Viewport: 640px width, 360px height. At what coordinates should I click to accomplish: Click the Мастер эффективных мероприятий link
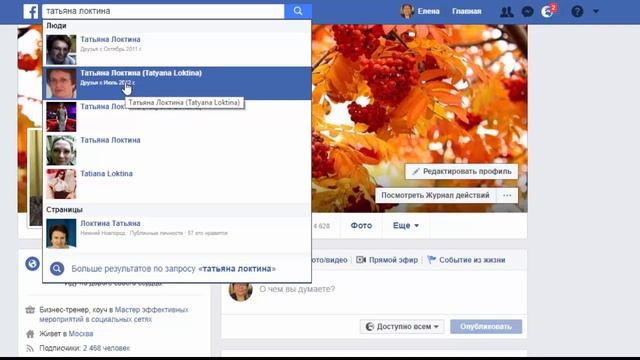pyautogui.click(x=114, y=314)
